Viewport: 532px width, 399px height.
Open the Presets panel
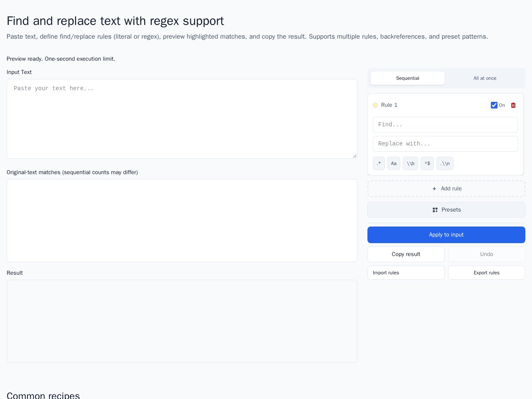tap(446, 210)
